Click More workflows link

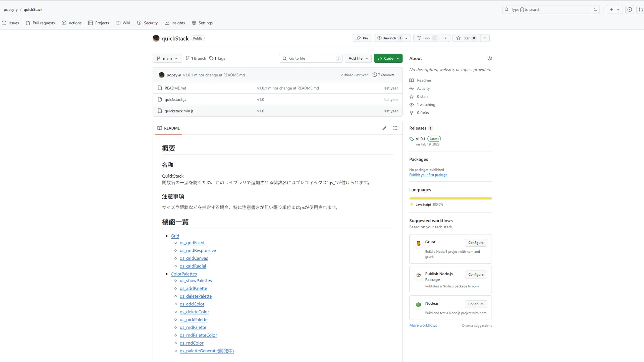pos(423,325)
